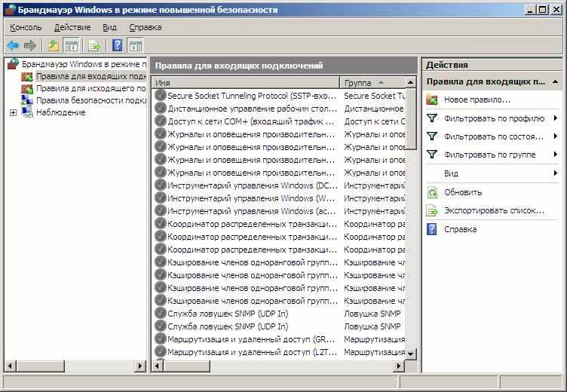Click the 'Новое правило...' action
This screenshot has width=567, height=392.
tap(477, 100)
